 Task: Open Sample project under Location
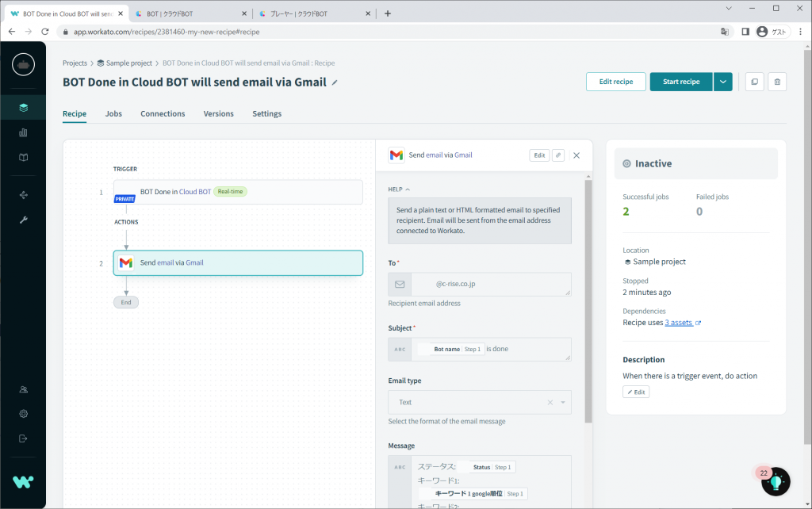[x=659, y=262]
